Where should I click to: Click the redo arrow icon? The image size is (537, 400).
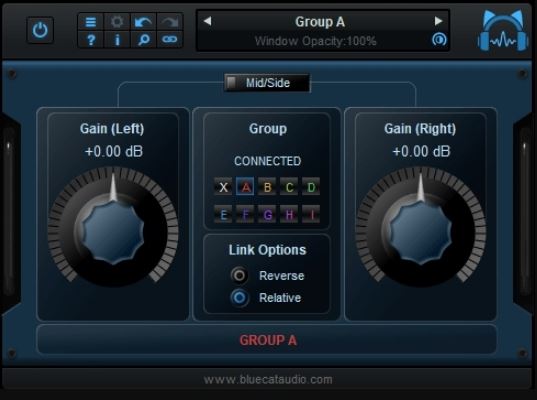pos(170,22)
